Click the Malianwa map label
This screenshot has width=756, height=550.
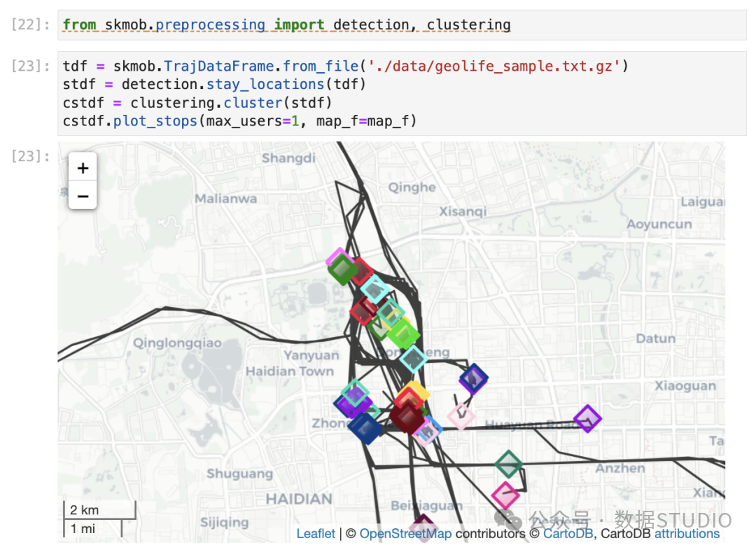225,198
